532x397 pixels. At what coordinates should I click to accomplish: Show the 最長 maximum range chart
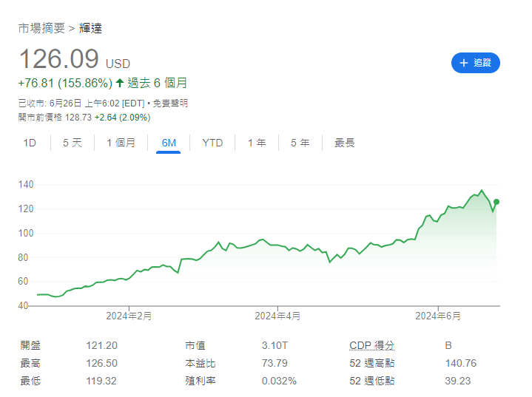tap(344, 143)
